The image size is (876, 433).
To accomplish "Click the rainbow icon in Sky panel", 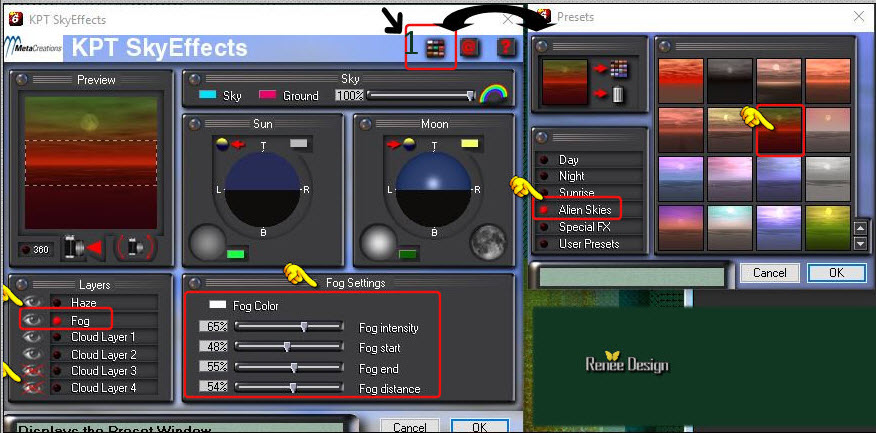I will (493, 94).
